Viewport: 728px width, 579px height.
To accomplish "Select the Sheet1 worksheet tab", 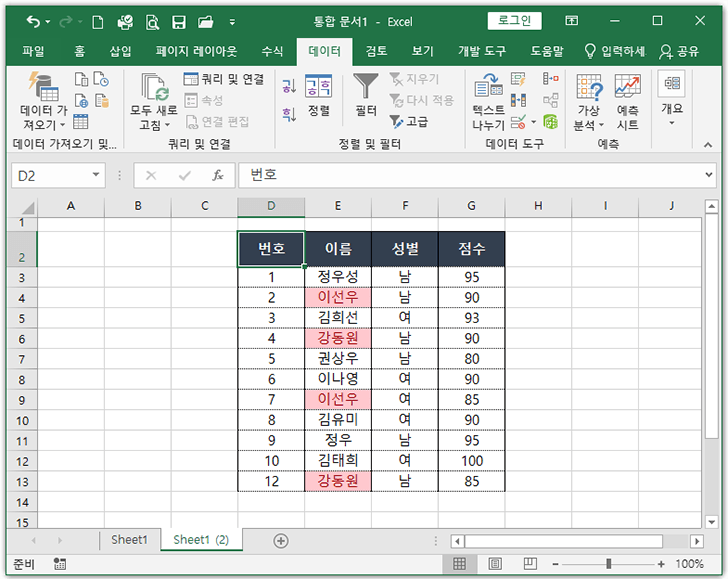I will point(129,540).
